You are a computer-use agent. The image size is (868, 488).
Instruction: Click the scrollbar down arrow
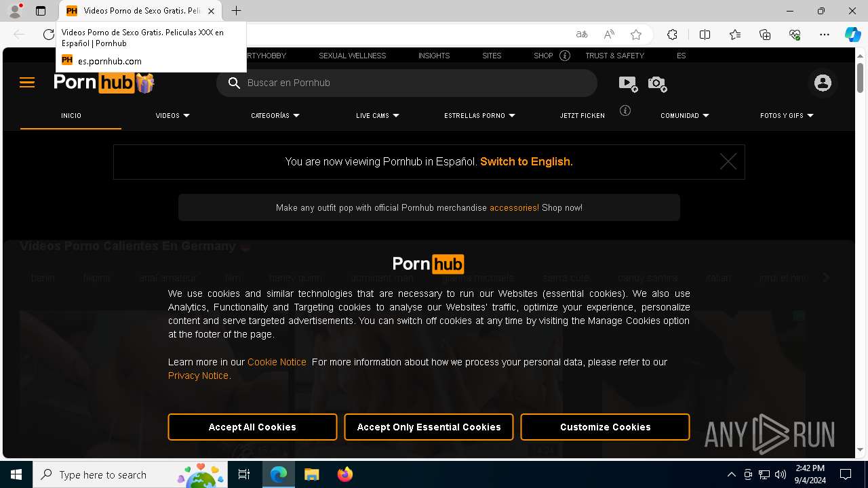860,449
